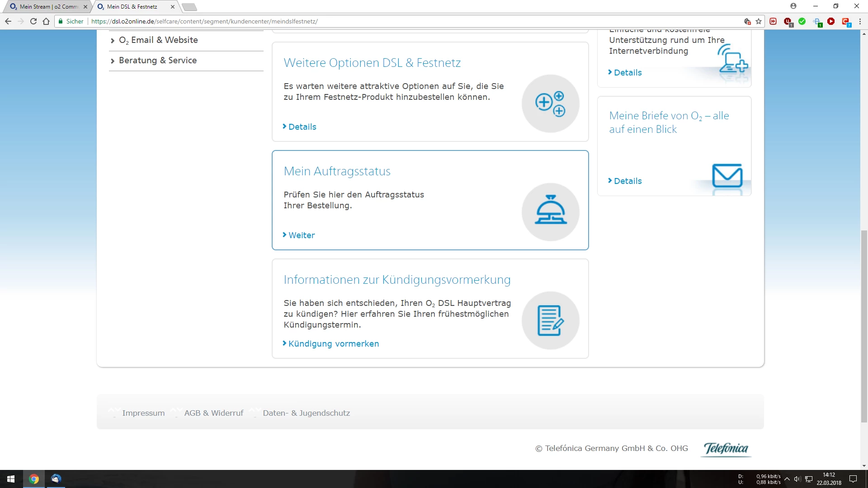Reload the page with refresh icon
The image size is (868, 488).
[x=33, y=21]
